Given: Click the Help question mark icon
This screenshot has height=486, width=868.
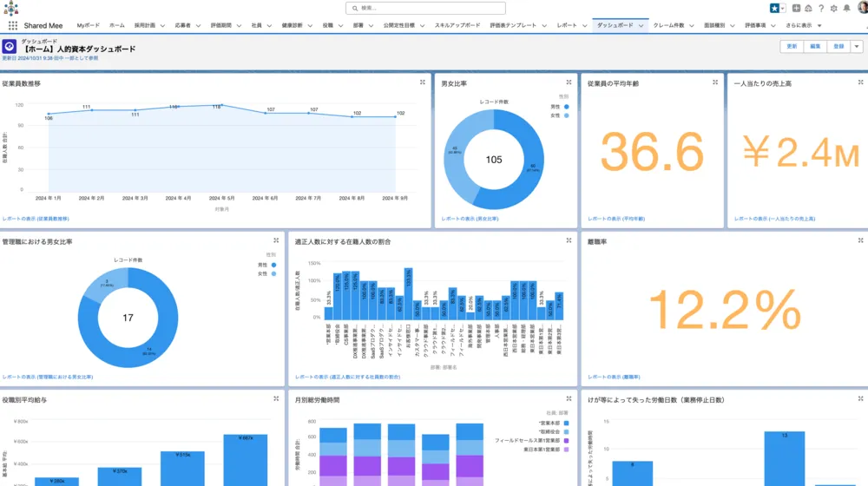Looking at the screenshot, I should [x=820, y=8].
